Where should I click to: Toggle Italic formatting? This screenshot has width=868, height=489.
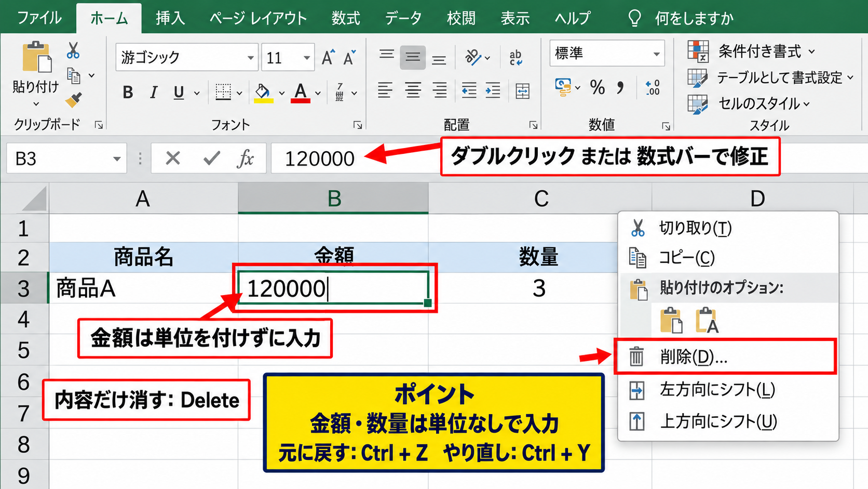[x=153, y=92]
